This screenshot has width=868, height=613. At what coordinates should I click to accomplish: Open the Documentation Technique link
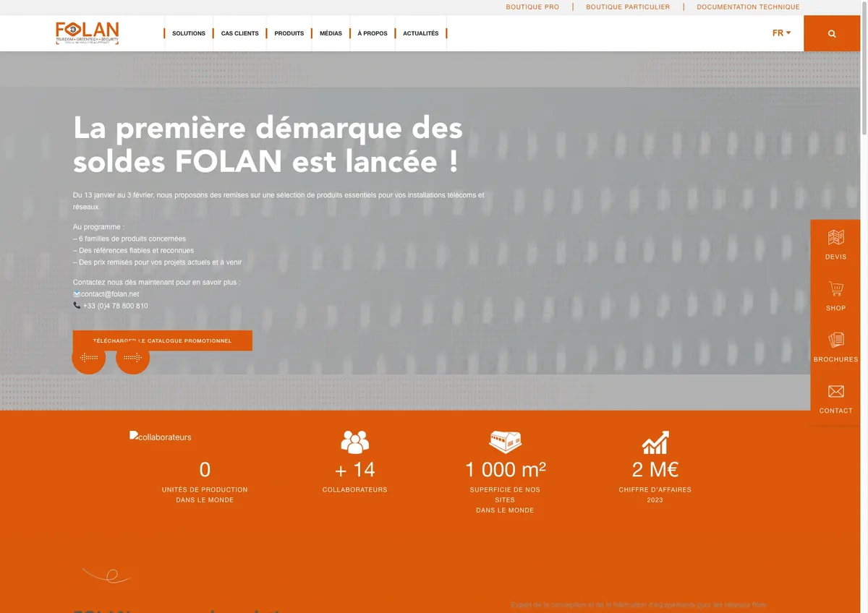click(x=748, y=7)
